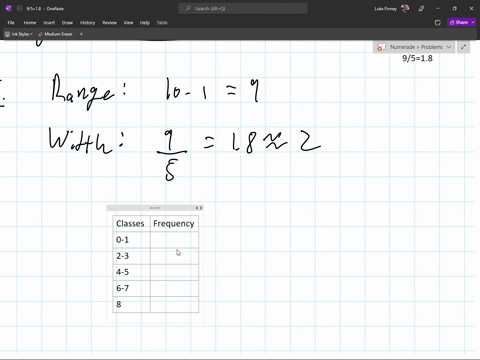Open the Help tab

(x=145, y=23)
